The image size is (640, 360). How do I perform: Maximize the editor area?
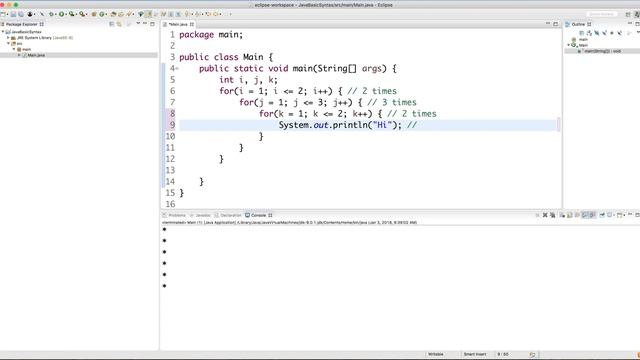pyautogui.click(x=556, y=24)
